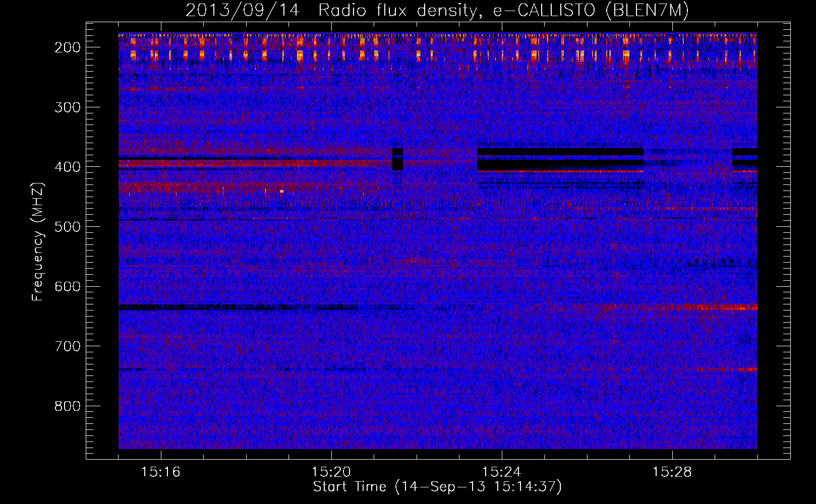Select the 700 frequency tick label
816x504 pixels.
(x=67, y=346)
